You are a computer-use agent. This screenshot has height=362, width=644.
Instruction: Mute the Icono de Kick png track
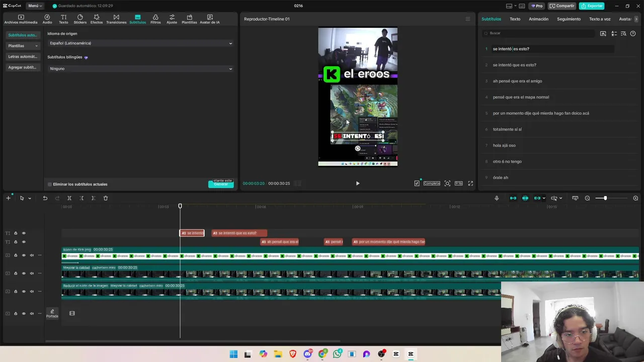(32, 255)
